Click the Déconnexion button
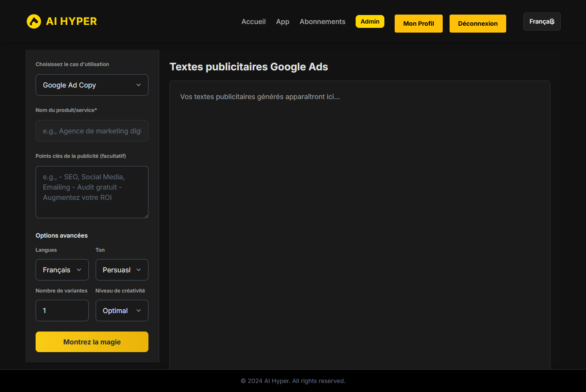 477,24
